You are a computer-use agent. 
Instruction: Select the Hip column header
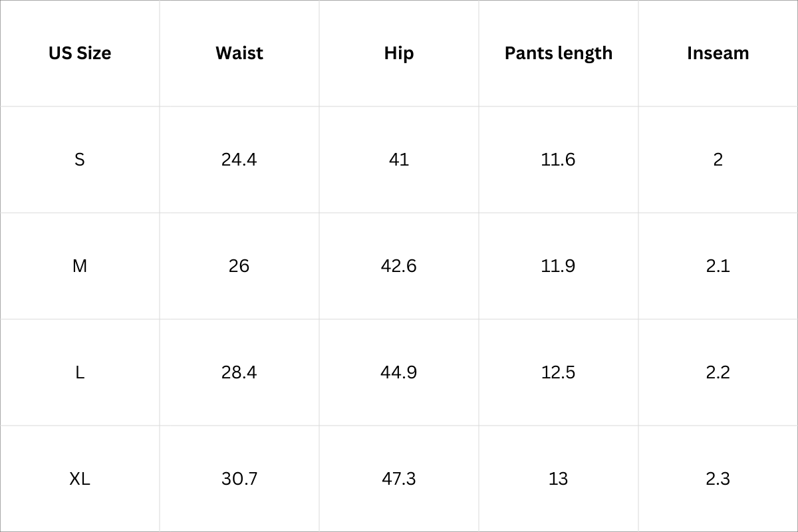pyautogui.click(x=399, y=53)
